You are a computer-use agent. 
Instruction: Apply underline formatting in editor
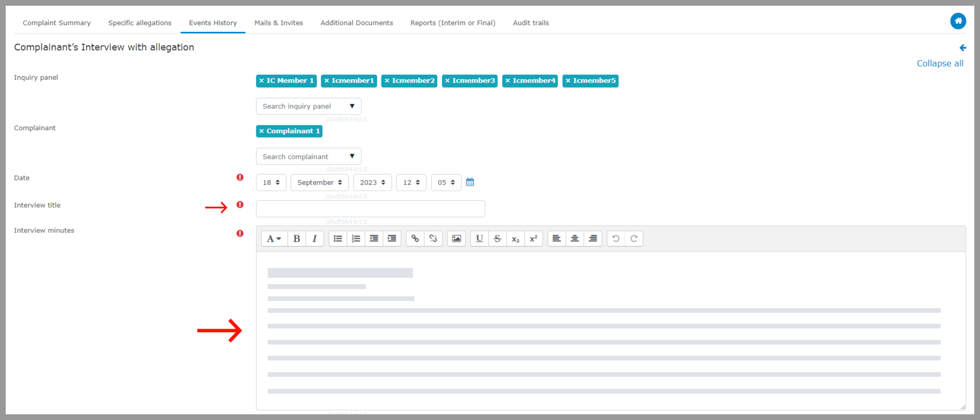[x=479, y=239]
